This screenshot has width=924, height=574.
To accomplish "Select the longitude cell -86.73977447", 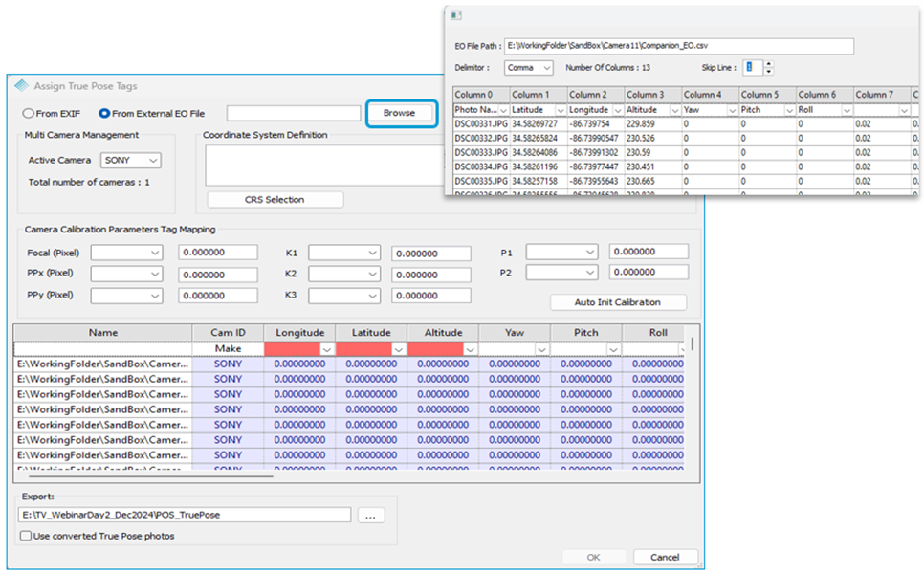I will 596,166.
